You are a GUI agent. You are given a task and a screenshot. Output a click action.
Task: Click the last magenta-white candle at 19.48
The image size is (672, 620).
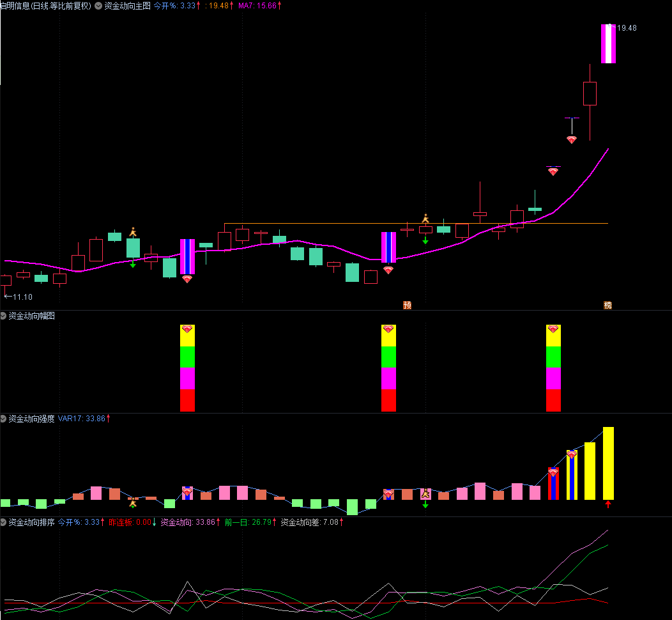tap(608, 43)
